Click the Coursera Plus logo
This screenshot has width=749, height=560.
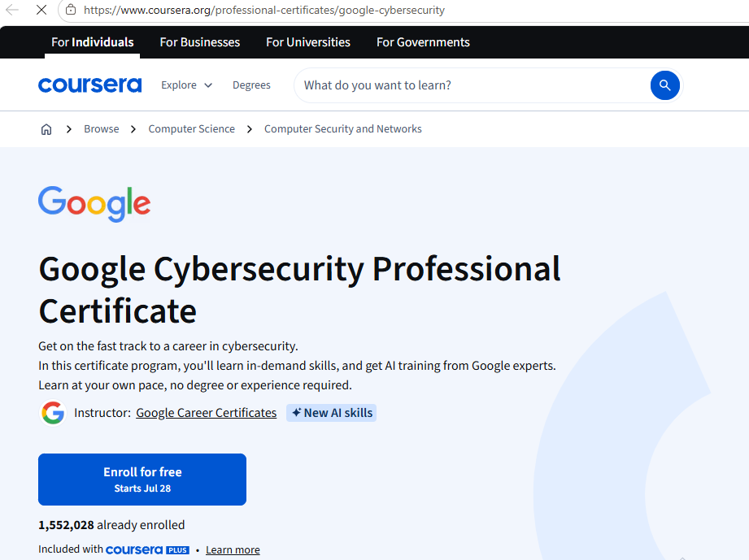(x=147, y=550)
